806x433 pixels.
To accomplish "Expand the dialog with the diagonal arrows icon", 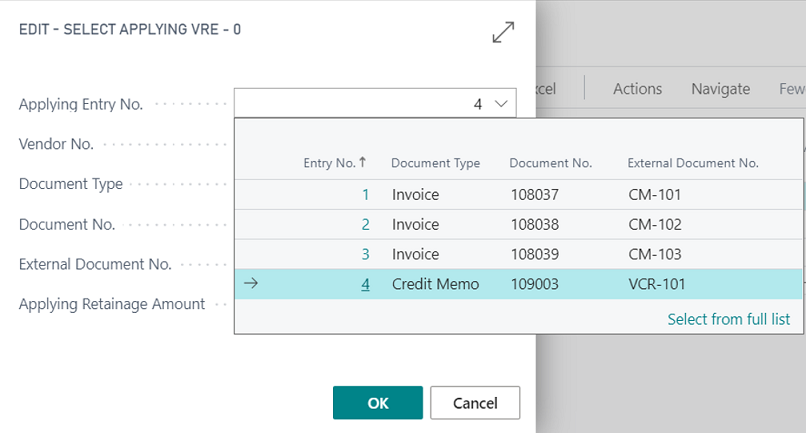I will tap(503, 33).
